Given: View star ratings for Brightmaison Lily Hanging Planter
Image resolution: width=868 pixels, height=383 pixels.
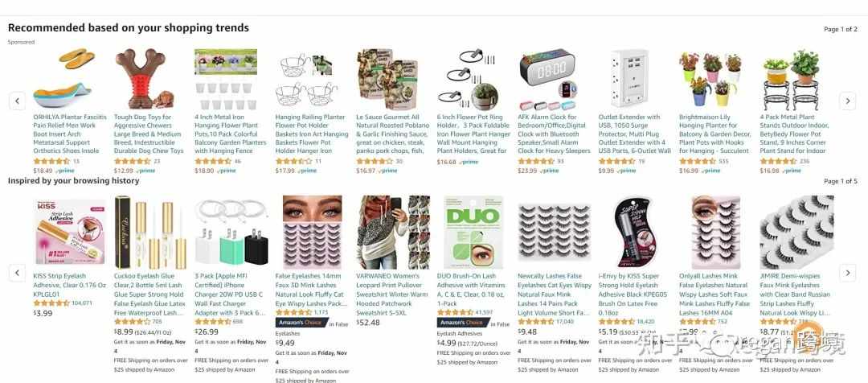Looking at the screenshot, I should tap(698, 161).
